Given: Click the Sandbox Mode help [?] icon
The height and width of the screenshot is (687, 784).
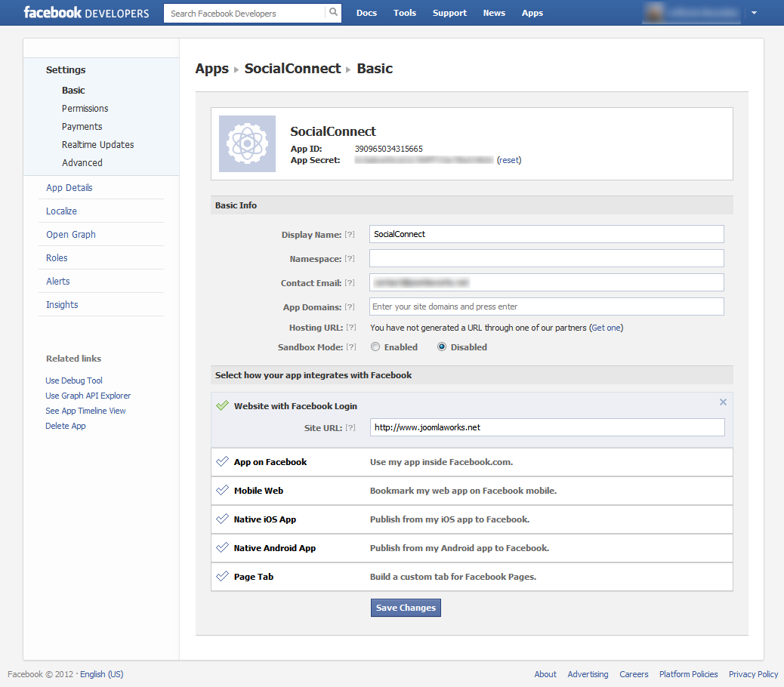Looking at the screenshot, I should tap(351, 347).
